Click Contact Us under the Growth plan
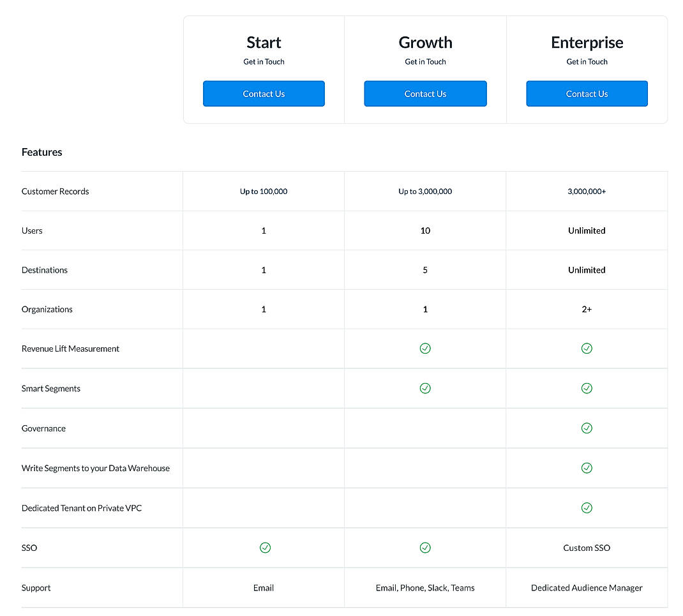The image size is (683, 616). click(425, 93)
